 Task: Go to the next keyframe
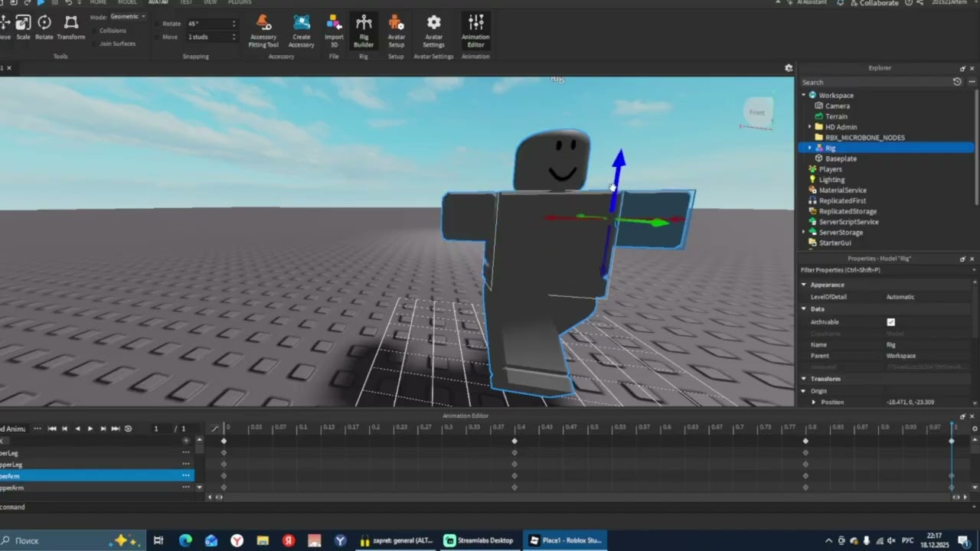[x=103, y=429]
